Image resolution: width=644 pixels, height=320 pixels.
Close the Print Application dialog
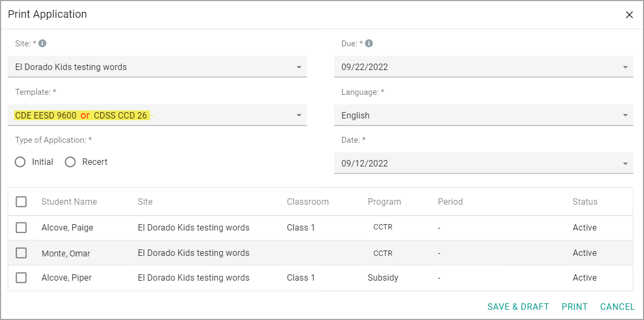[x=629, y=15]
